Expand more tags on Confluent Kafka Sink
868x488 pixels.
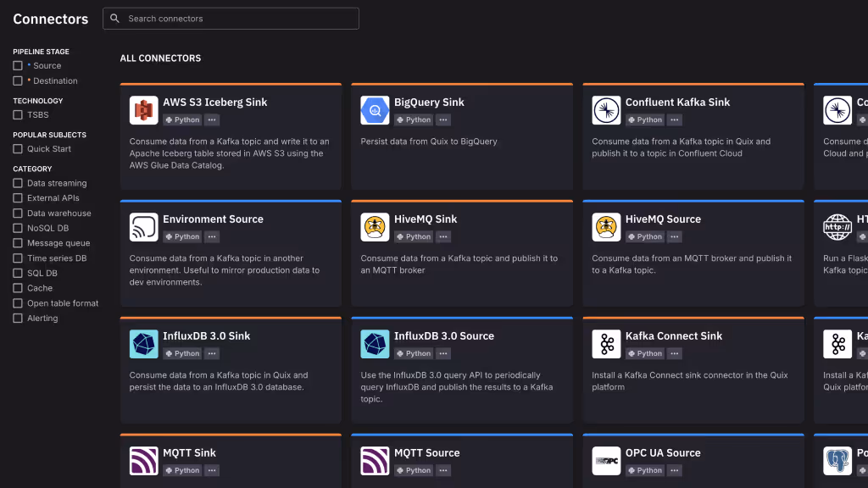click(674, 119)
